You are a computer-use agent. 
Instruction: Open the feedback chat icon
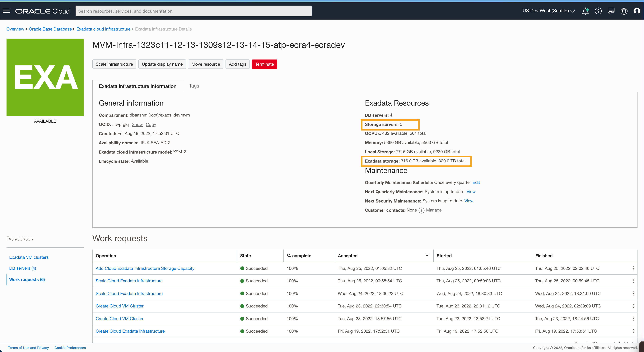(611, 11)
